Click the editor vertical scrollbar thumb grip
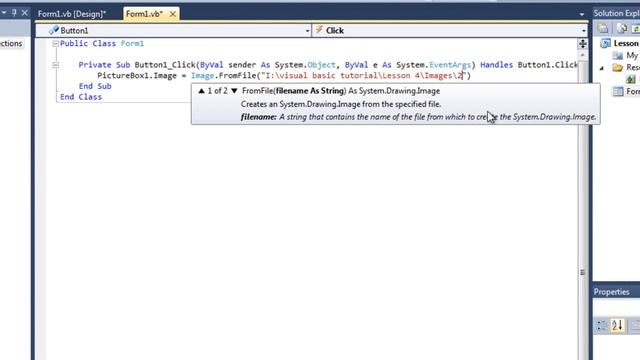Viewport: 640px width, 360px height. pyautogui.click(x=582, y=272)
